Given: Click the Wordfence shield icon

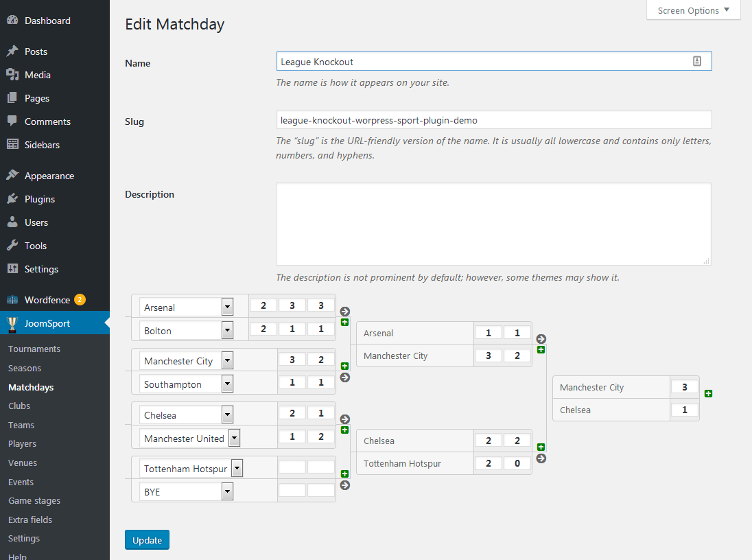Looking at the screenshot, I should tap(12, 300).
